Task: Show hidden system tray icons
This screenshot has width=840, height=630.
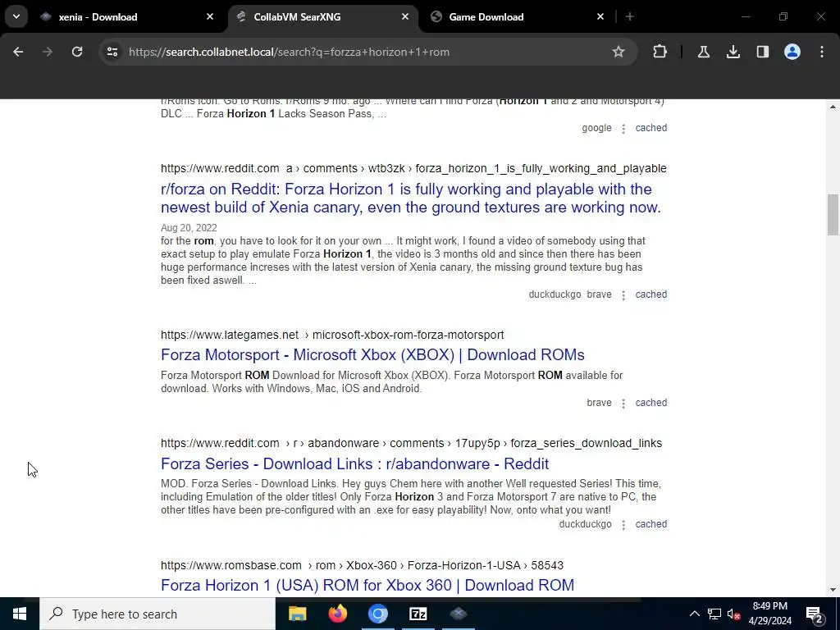Action: (x=694, y=614)
